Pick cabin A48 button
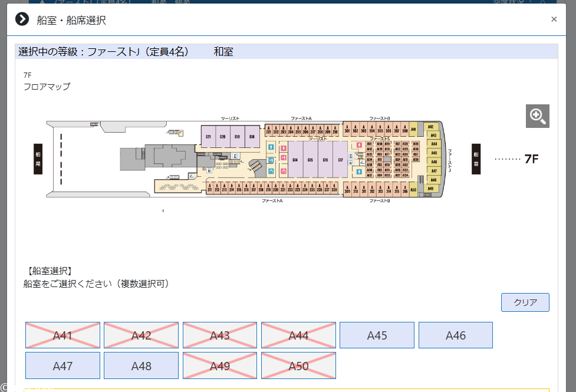 (x=141, y=366)
